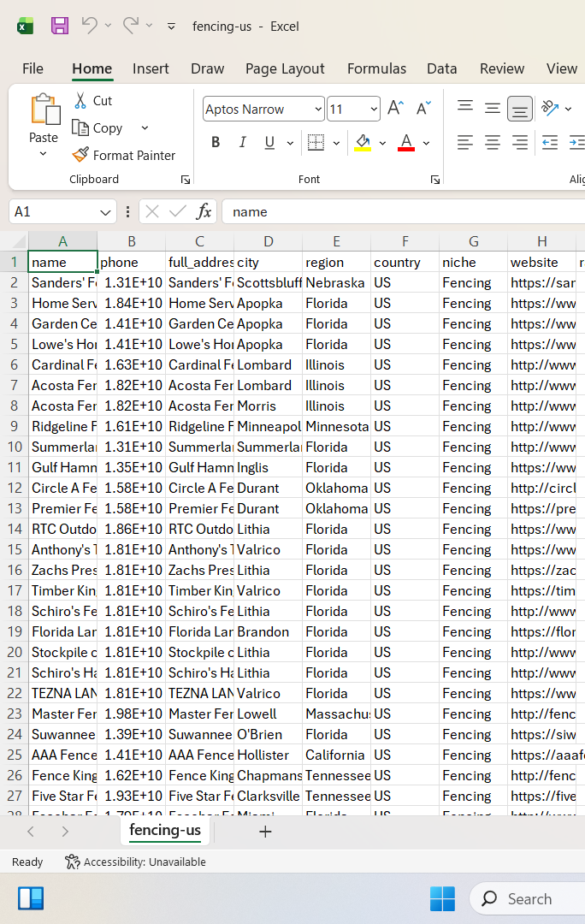585x924 pixels.
Task: Toggle Italic formatting
Action: [242, 143]
